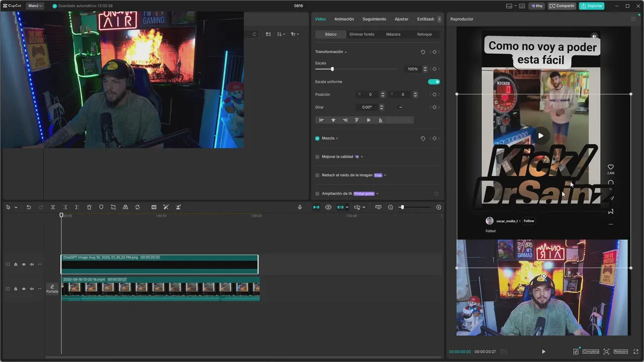
Task: Zoom out the timeline with minus icon
Action: [390, 207]
